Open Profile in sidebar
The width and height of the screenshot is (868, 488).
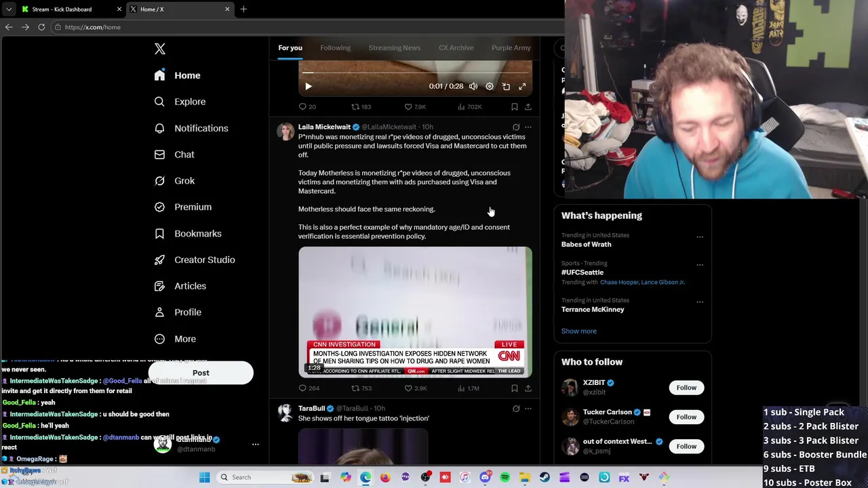click(178, 312)
